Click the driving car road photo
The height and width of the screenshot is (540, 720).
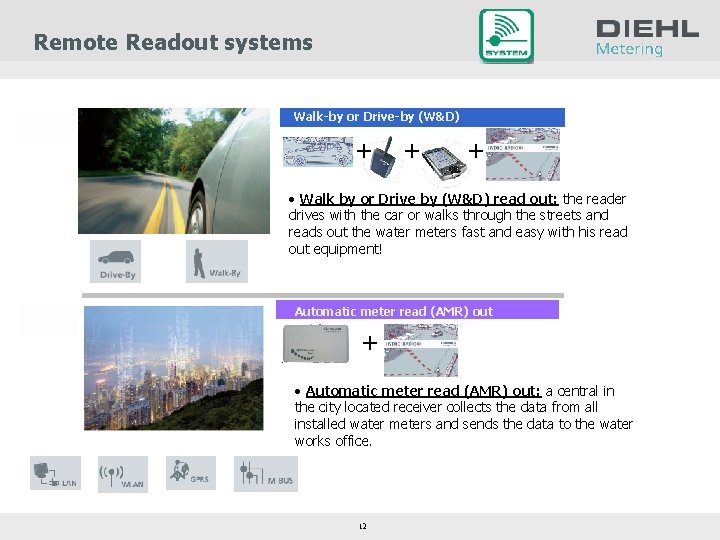pyautogui.click(x=174, y=171)
